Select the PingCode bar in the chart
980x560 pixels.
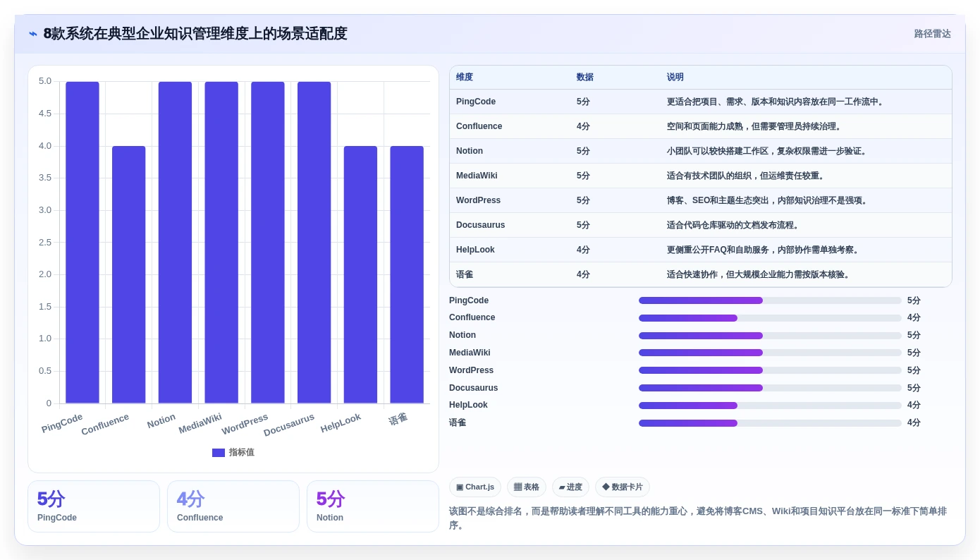click(x=82, y=243)
